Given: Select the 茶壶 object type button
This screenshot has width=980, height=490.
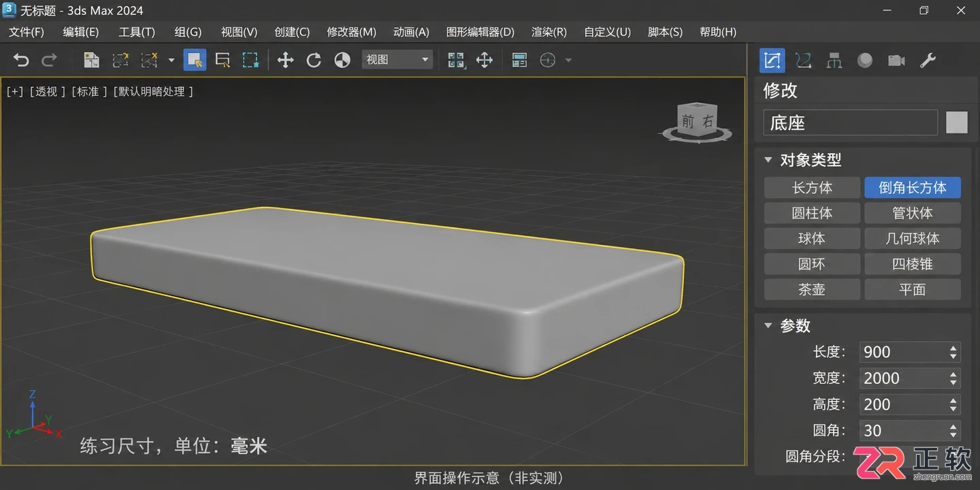Looking at the screenshot, I should [x=813, y=289].
